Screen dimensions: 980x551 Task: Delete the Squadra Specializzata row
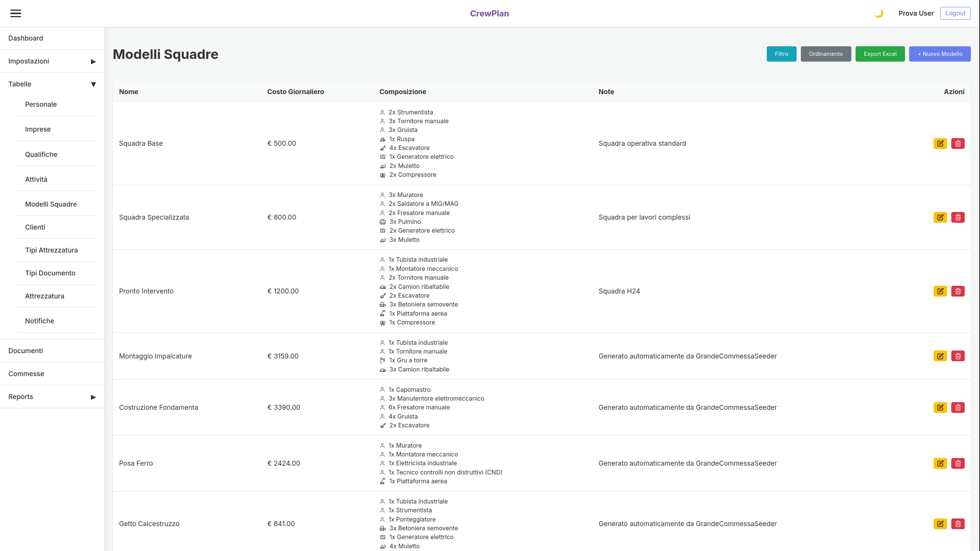958,217
